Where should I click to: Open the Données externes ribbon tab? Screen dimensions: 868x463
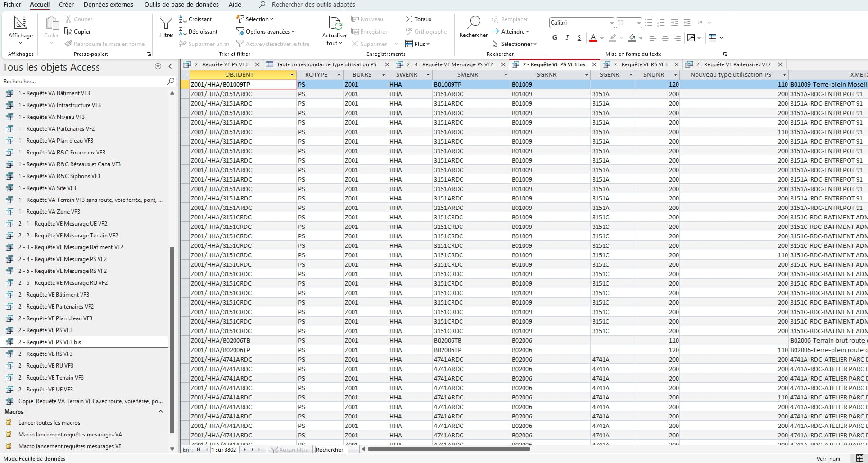[x=108, y=5]
